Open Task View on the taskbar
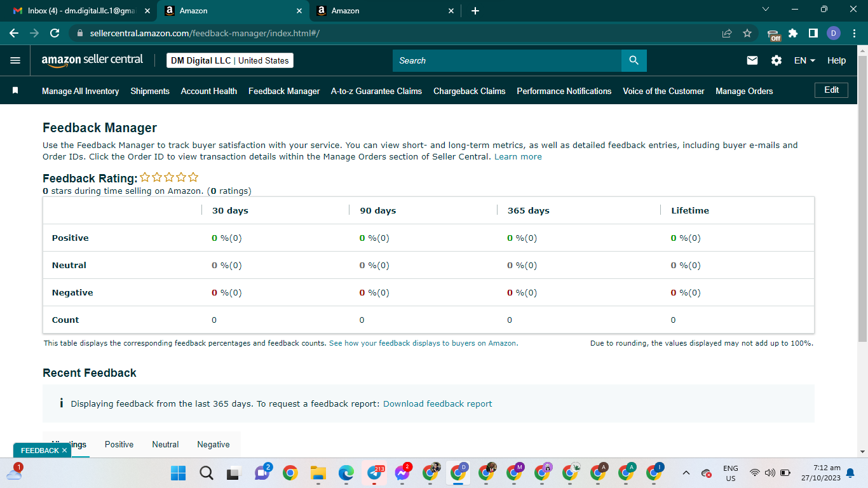868x488 pixels. point(234,473)
